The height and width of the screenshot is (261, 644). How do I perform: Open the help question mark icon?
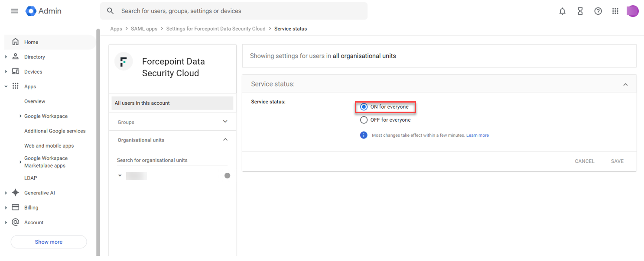(598, 11)
